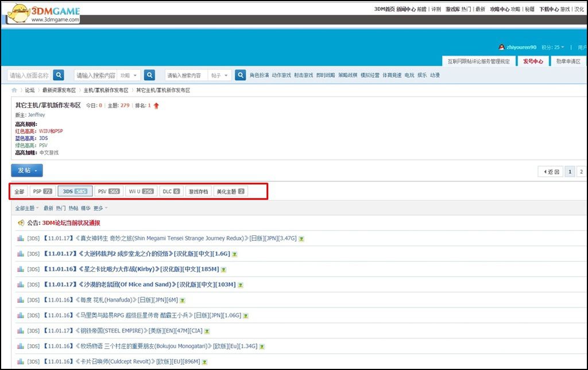Click thread icon beside Kirby post
This screenshot has height=370, width=588.
(x=21, y=269)
